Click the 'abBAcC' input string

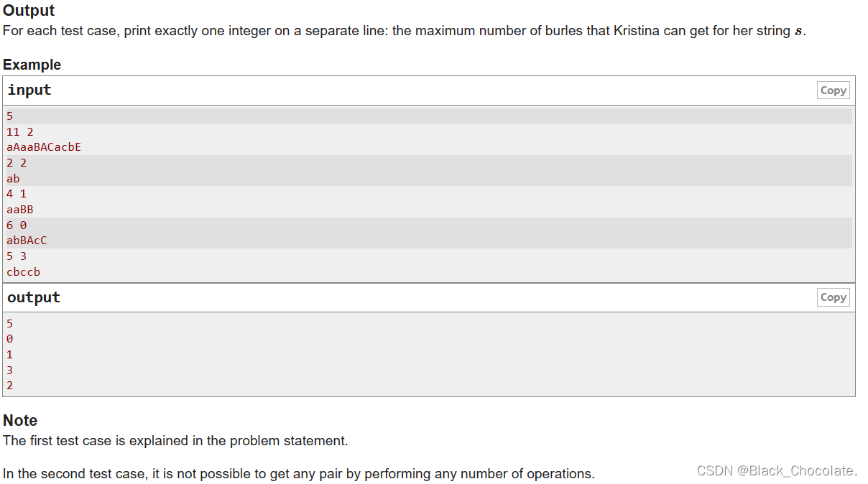(27, 241)
